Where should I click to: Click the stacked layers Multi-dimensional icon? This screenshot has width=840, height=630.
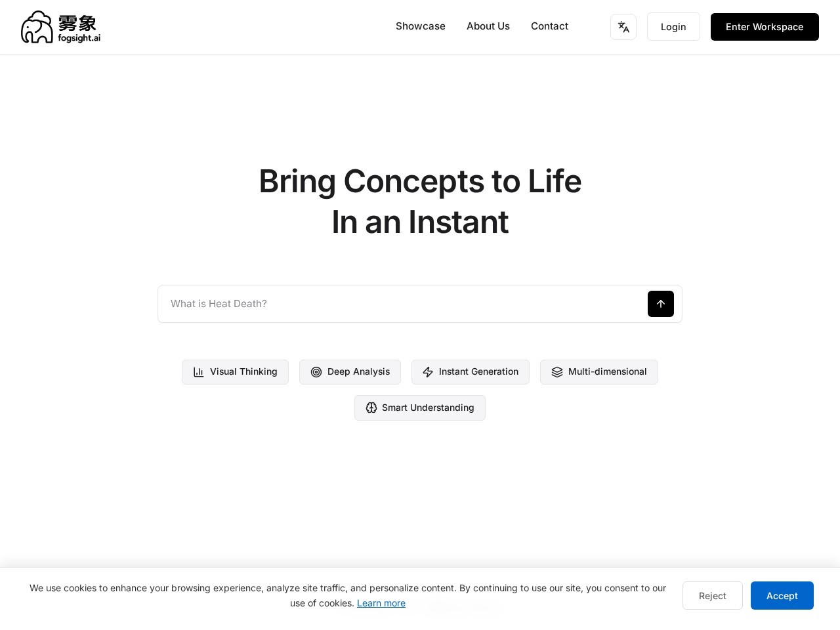click(557, 372)
